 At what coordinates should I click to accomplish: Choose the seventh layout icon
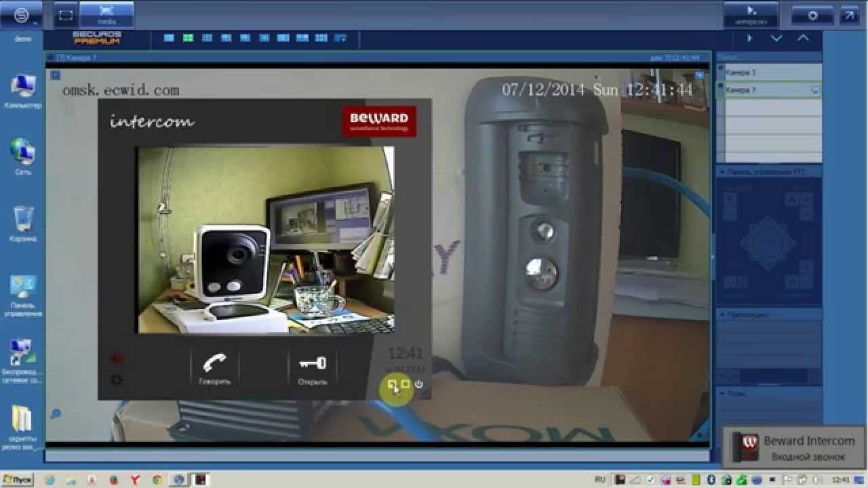tap(283, 38)
